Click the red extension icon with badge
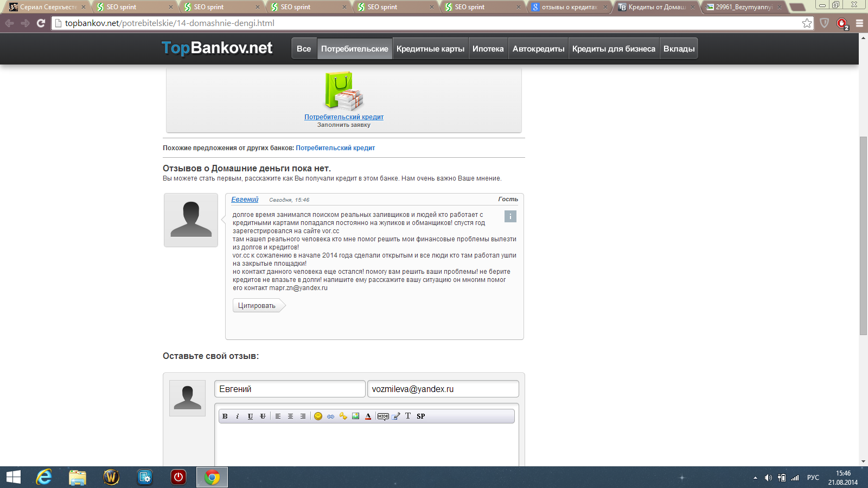This screenshot has height=488, width=868. [x=842, y=23]
